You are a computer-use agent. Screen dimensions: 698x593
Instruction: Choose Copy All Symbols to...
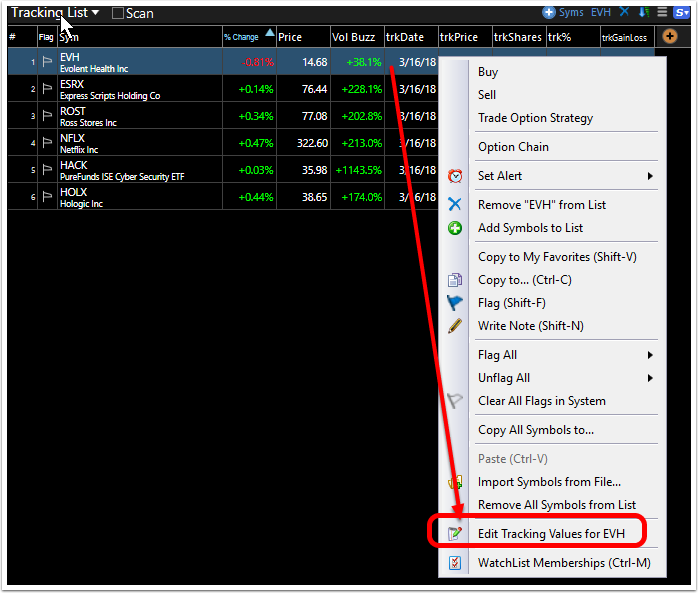click(x=536, y=430)
